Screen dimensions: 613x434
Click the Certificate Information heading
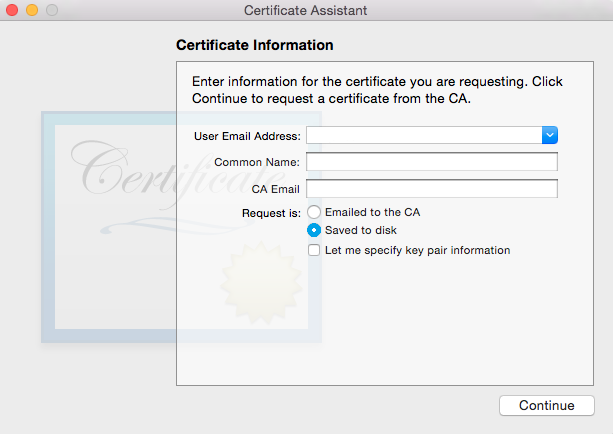255,45
